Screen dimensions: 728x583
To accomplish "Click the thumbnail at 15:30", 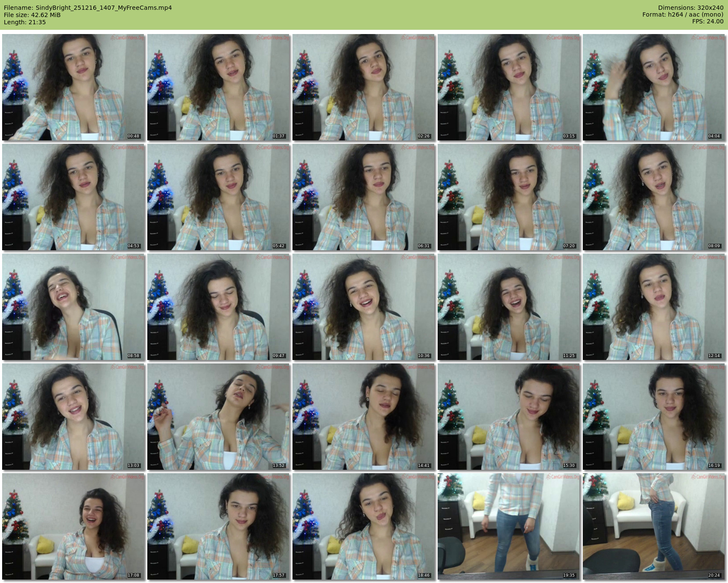I will [509, 417].
